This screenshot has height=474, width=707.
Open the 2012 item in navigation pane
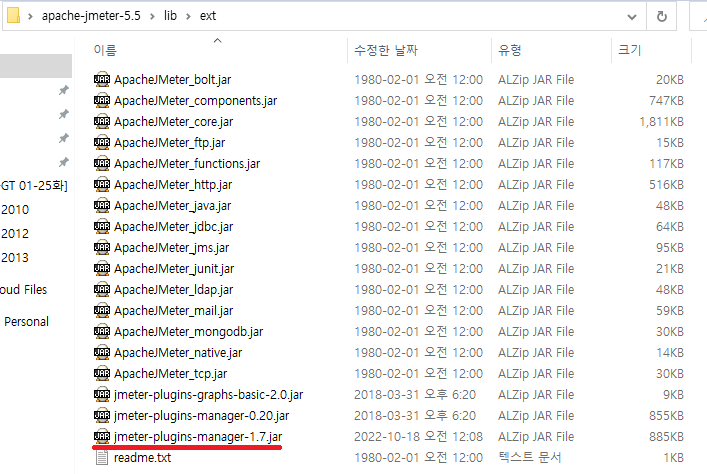[15, 234]
